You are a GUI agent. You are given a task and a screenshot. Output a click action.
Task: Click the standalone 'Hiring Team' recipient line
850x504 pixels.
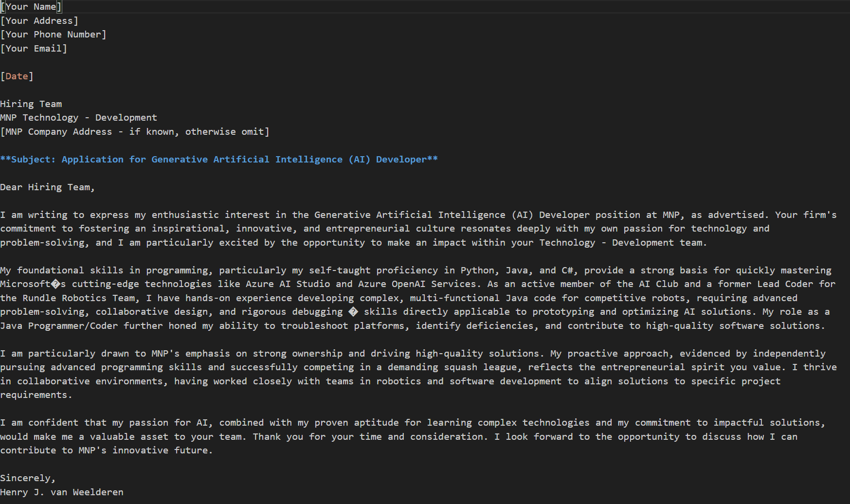point(31,104)
